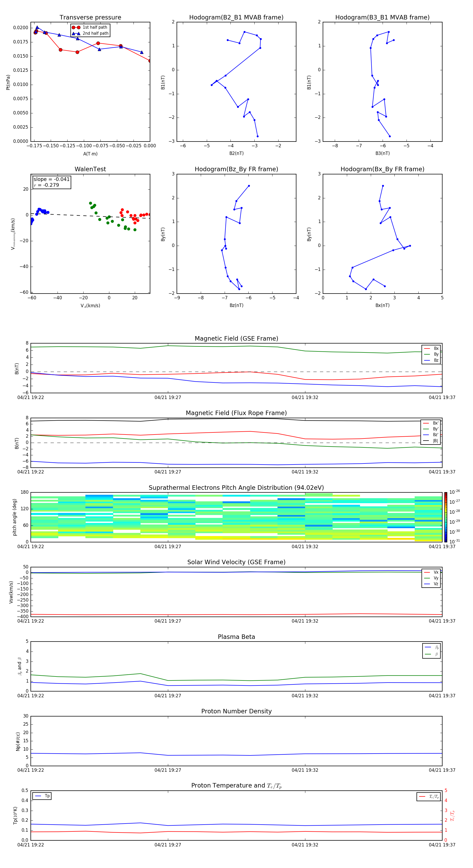Click the "Proton Number Density" title

(x=236, y=711)
